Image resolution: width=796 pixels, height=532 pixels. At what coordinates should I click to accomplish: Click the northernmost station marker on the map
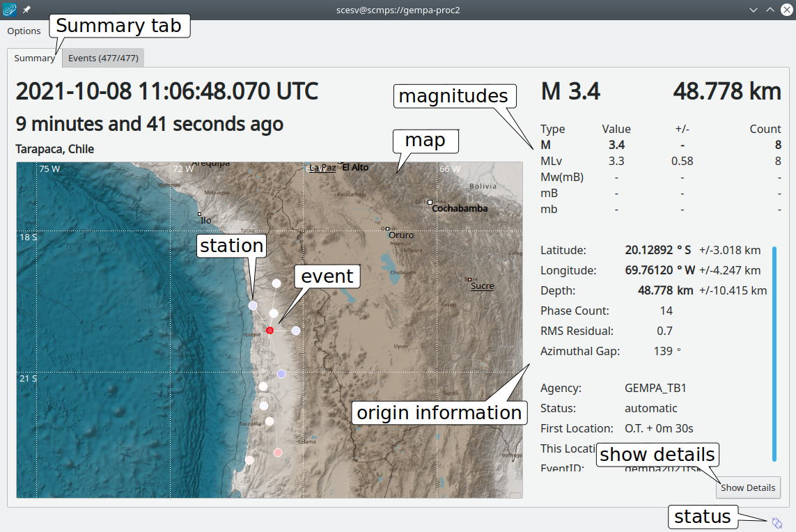[276, 283]
